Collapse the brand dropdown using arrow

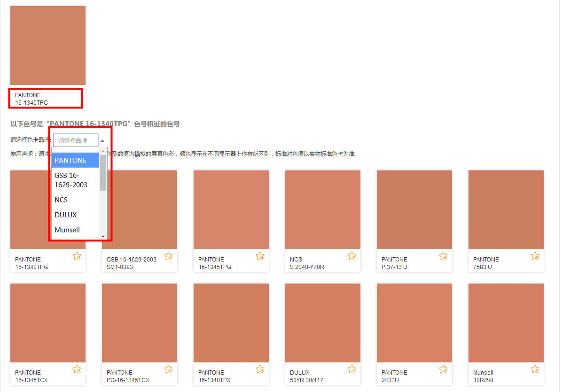pyautogui.click(x=102, y=140)
